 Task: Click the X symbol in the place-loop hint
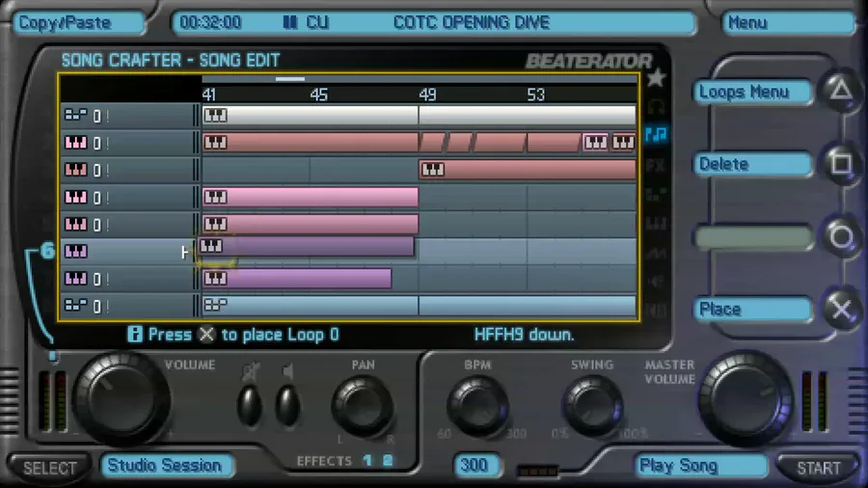pos(206,335)
